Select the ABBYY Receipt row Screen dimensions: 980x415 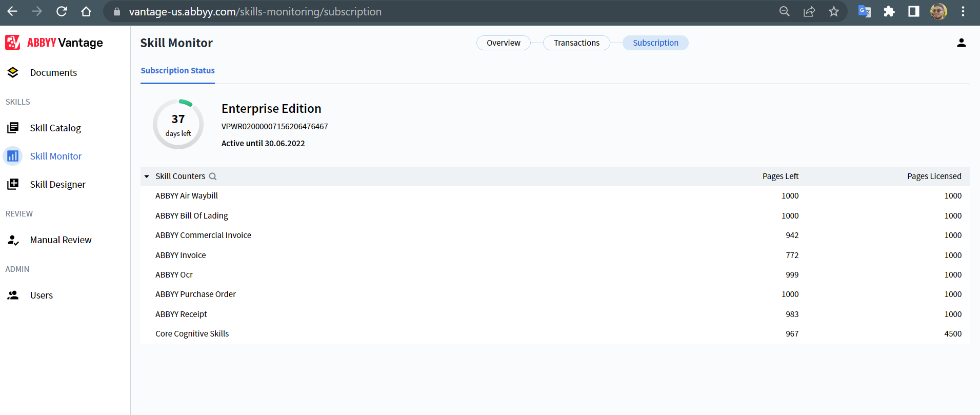pos(555,314)
